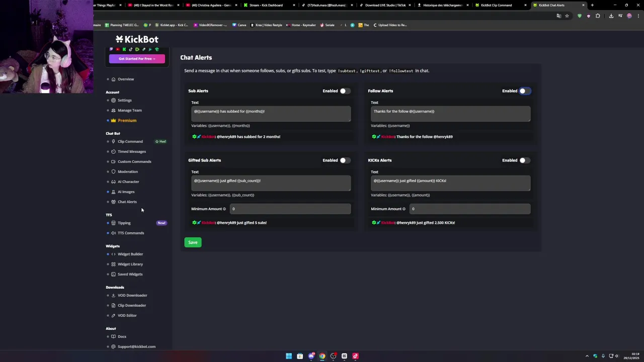Screen dimensions: 644x362
Task: Click the Clip Downloader icon
Action: (113, 305)
